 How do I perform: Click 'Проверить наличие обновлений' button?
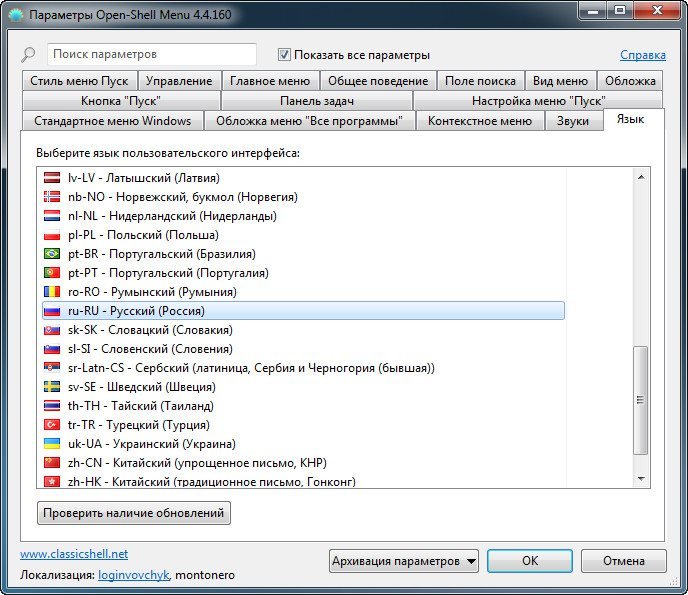point(134,513)
